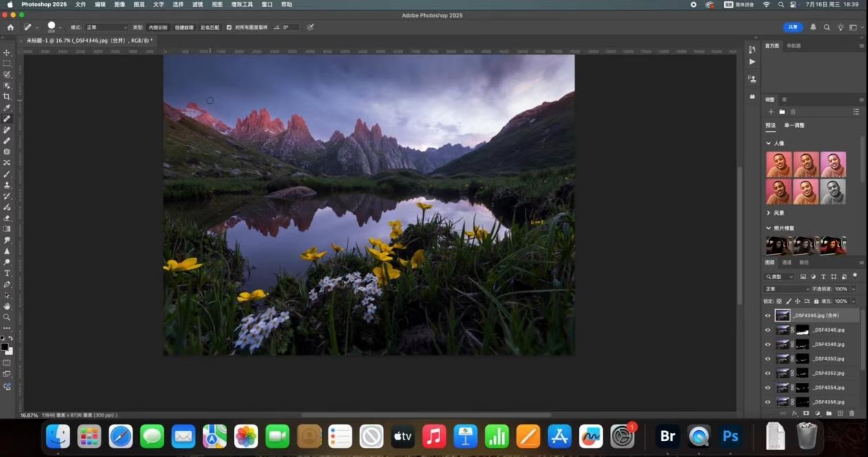This screenshot has width=868, height=457.
Task: Select the Horizontal Type tool
Action: point(7,273)
